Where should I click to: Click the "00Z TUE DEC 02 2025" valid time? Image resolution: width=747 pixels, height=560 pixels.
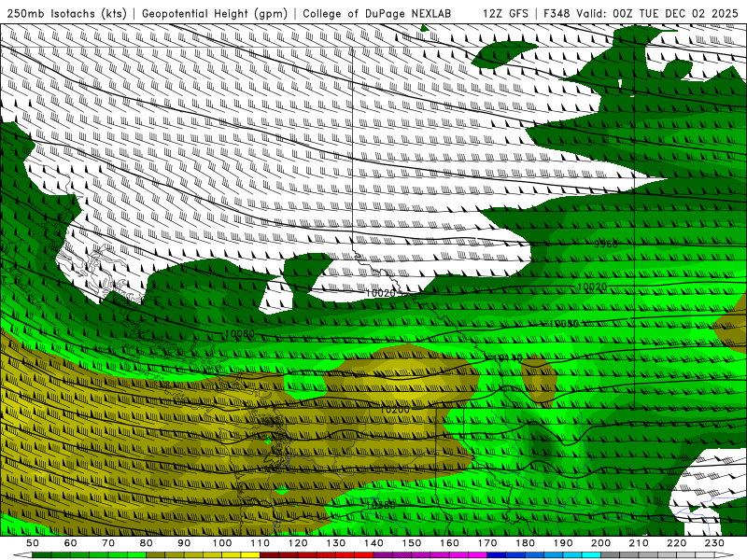click(675, 13)
